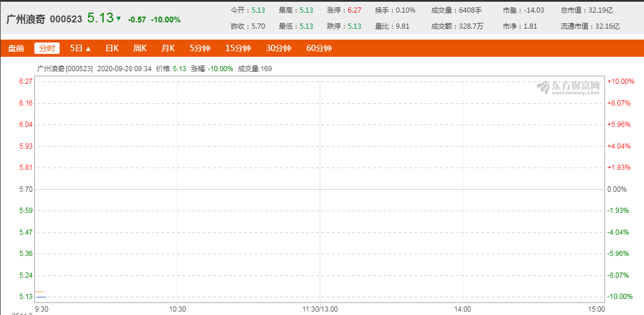Click the 0.00% baseline label on right axis
This screenshot has width=644, height=315.
tap(616, 189)
